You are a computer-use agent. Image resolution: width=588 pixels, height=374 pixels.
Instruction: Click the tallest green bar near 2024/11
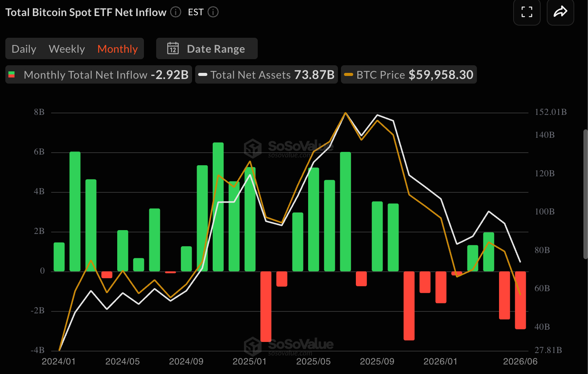click(218, 207)
